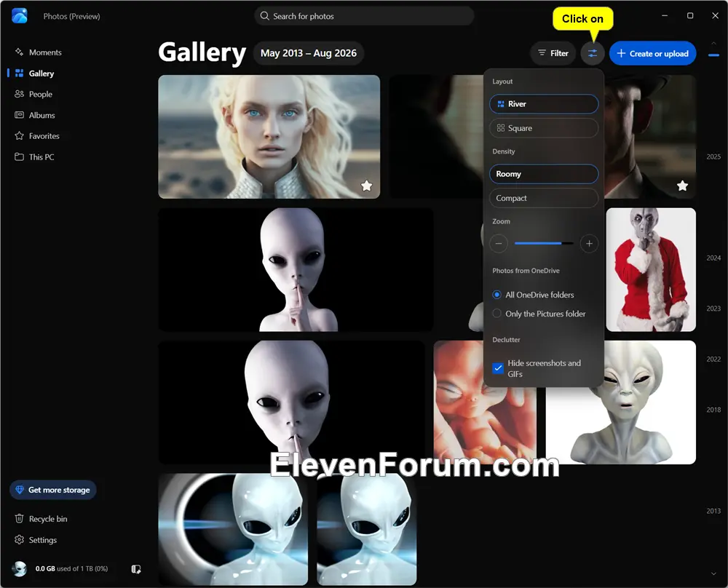Image resolution: width=728 pixels, height=588 pixels.
Task: Toggle favorite star on blonde woman photo
Action: (367, 186)
